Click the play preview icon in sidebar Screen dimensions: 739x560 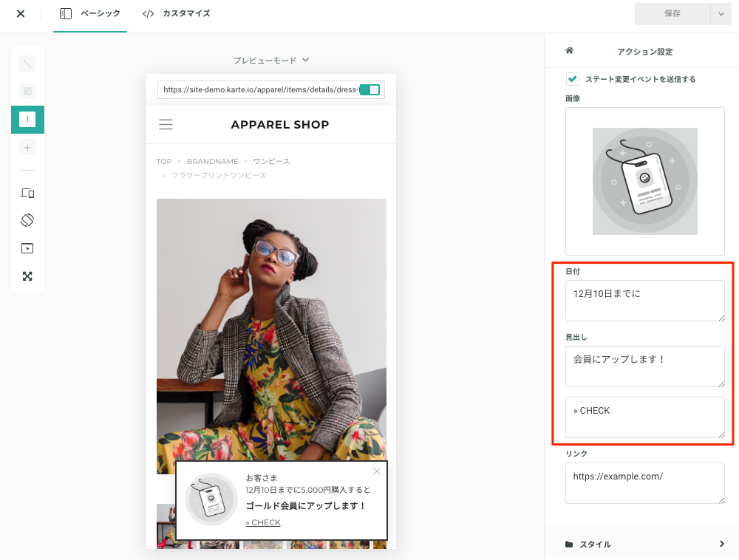pyautogui.click(x=27, y=248)
